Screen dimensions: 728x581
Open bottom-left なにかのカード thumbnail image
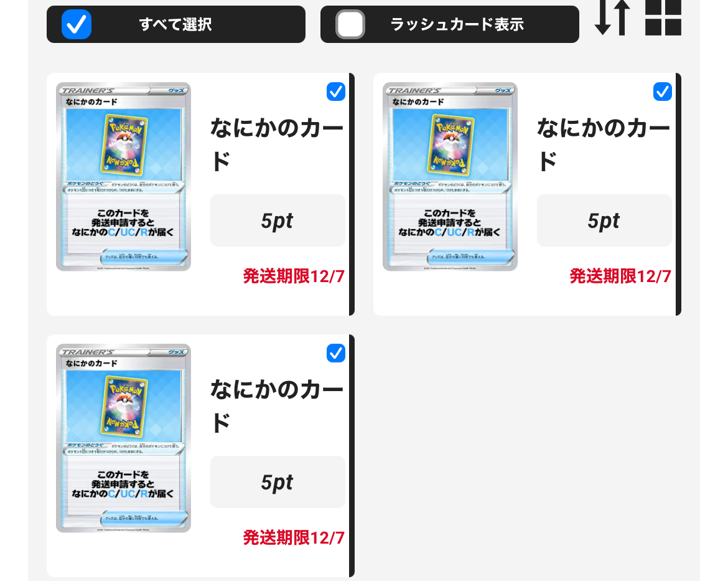click(123, 438)
